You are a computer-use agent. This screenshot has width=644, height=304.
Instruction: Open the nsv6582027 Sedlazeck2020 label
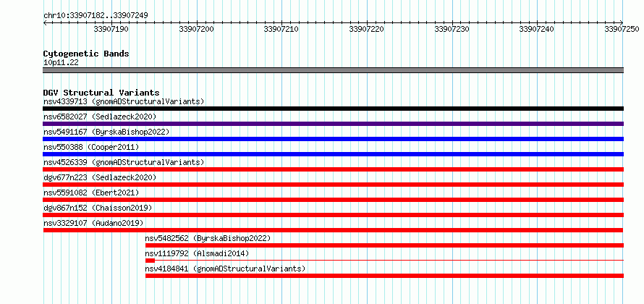tap(100, 117)
